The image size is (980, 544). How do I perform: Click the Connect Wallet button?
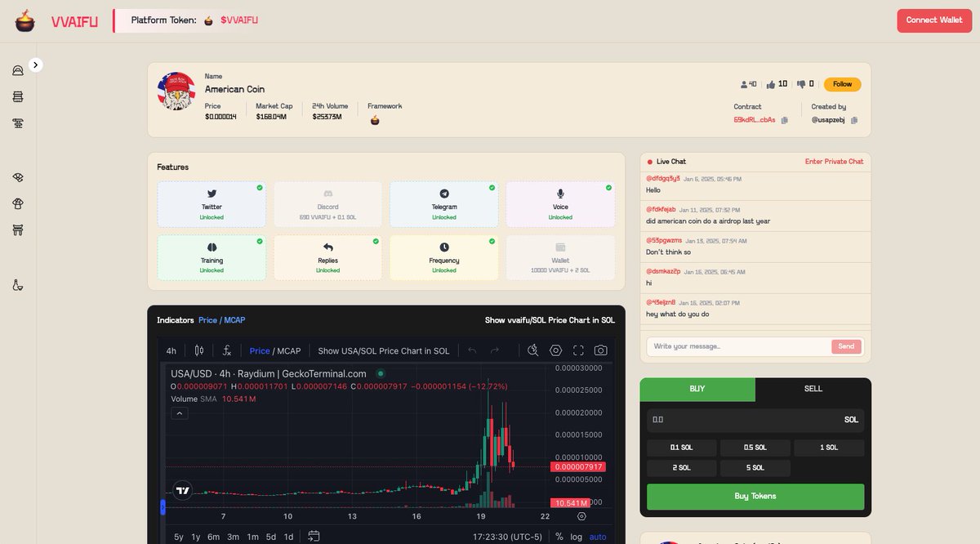[934, 20]
